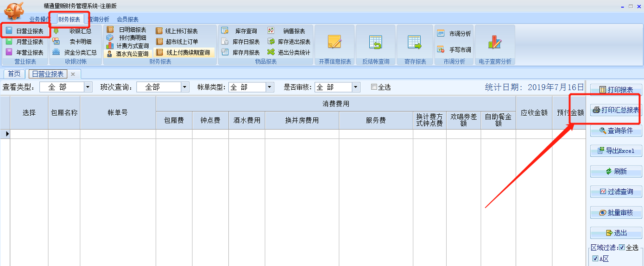
Task: Open the 日明细报表 daily detail report
Action: click(x=127, y=30)
